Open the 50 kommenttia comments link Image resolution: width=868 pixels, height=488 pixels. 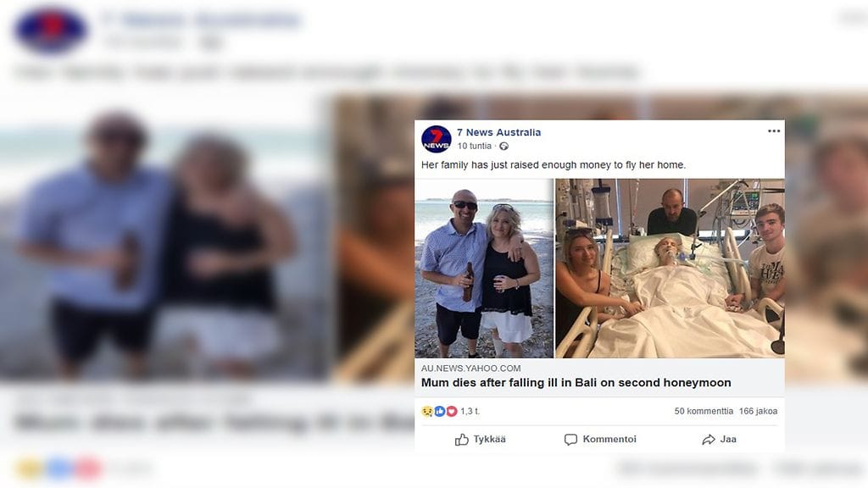point(704,412)
